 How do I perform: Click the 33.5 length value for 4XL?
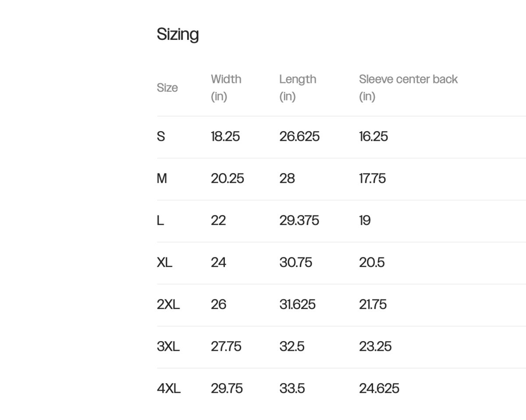(292, 389)
